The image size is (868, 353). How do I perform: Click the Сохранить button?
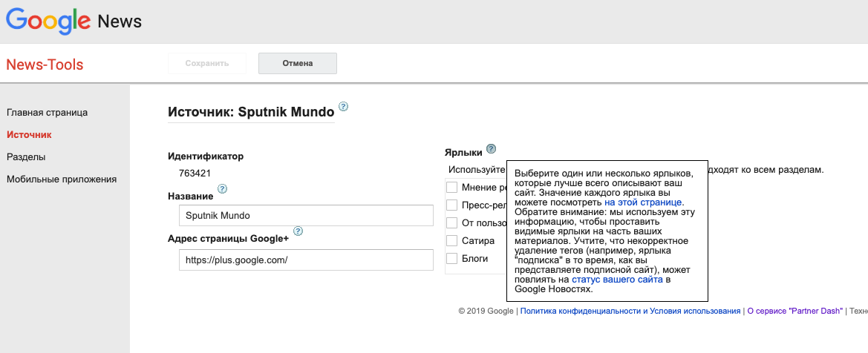(207, 63)
